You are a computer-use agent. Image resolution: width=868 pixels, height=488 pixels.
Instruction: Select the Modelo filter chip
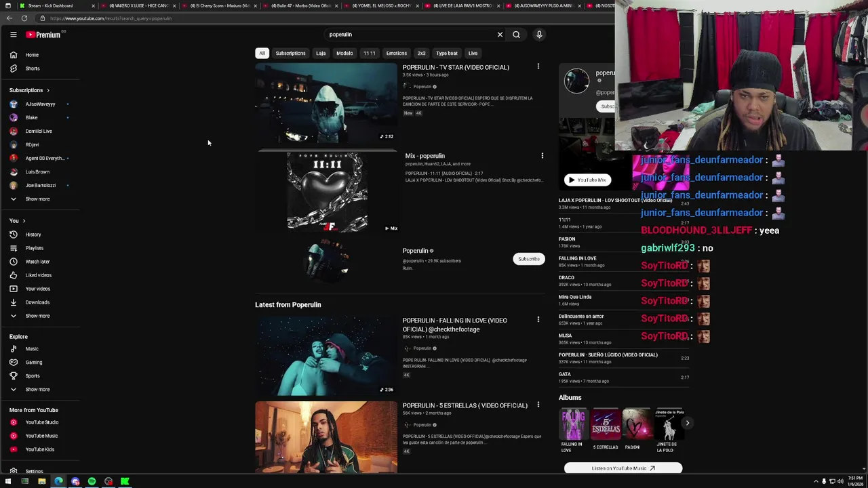click(x=344, y=53)
